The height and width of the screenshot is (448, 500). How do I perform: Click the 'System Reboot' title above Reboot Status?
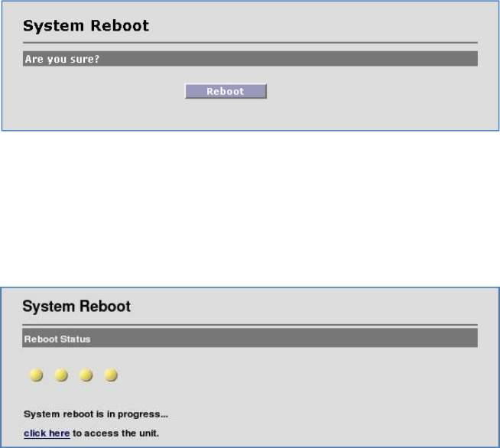(76, 307)
